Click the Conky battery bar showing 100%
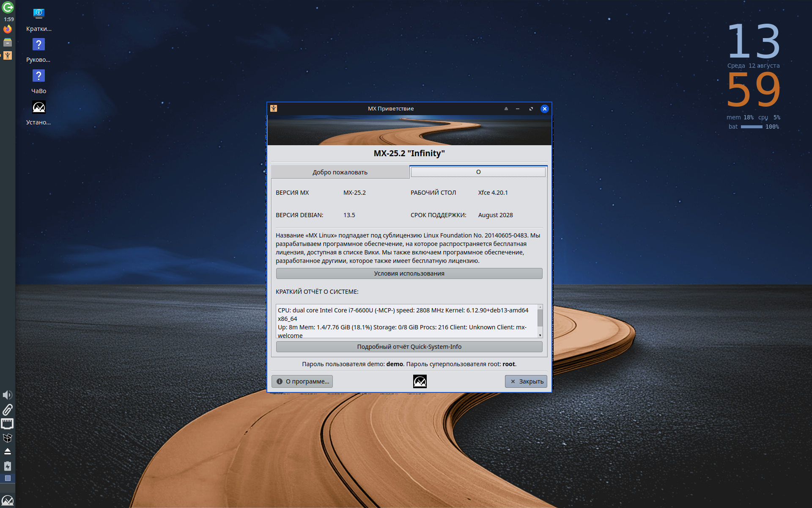The height and width of the screenshot is (508, 812). tap(752, 127)
